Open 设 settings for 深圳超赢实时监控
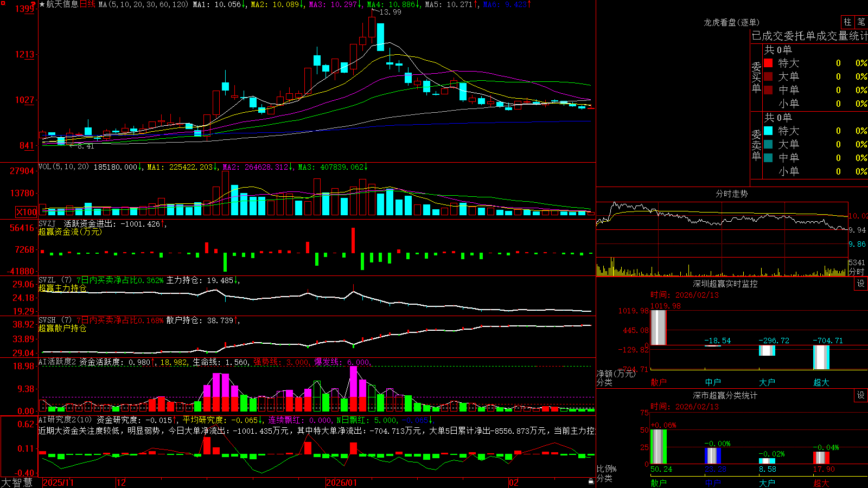Viewport: 868px width, 488px height. coord(861,284)
